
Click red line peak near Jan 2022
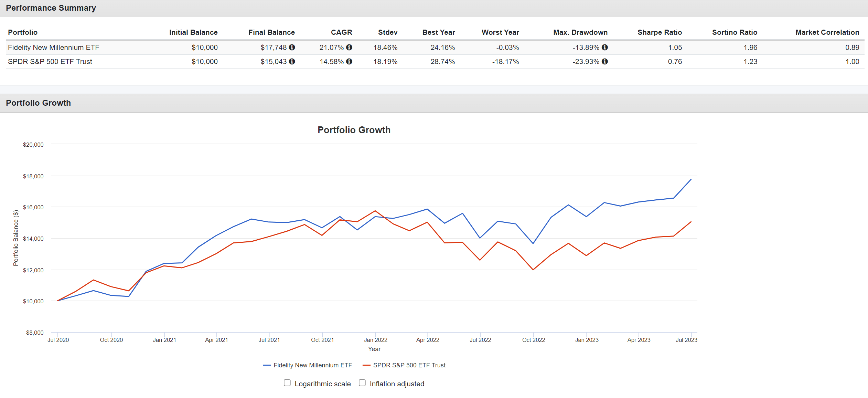tap(375, 211)
